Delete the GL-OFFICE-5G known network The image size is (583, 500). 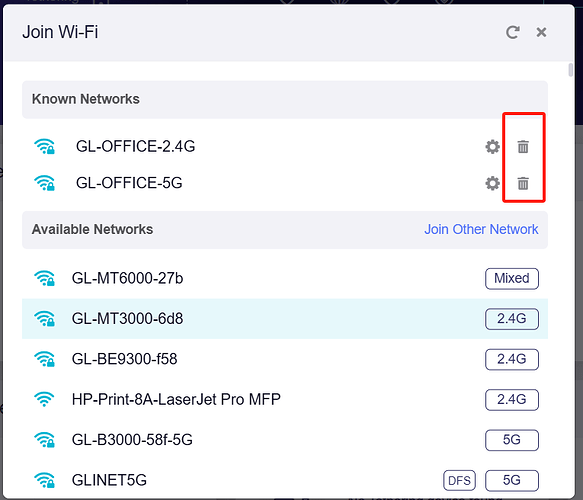pyautogui.click(x=523, y=183)
